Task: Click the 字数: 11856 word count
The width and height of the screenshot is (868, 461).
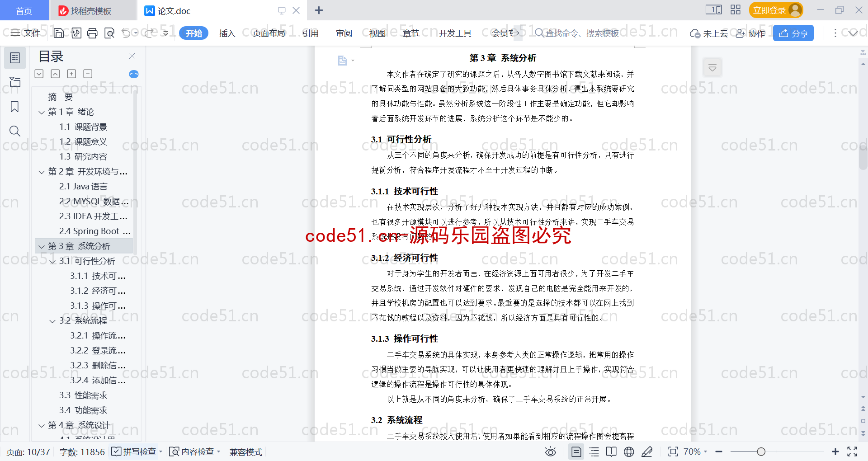Action: click(x=82, y=452)
